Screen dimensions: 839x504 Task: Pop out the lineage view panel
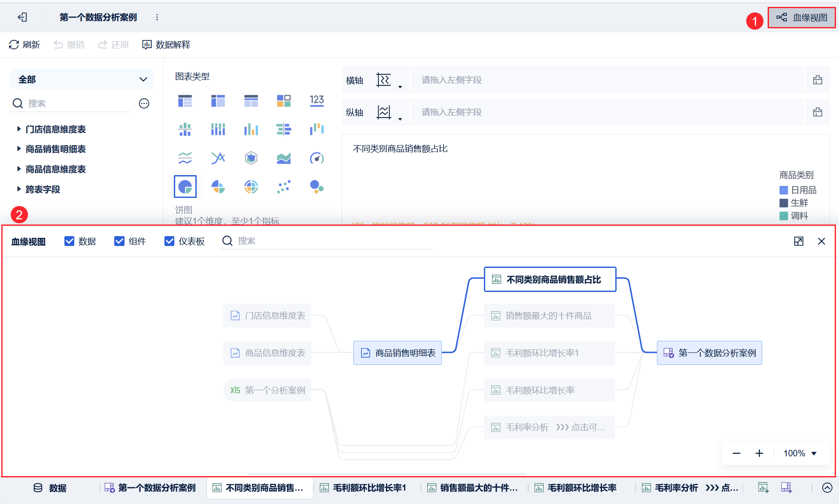coord(798,241)
